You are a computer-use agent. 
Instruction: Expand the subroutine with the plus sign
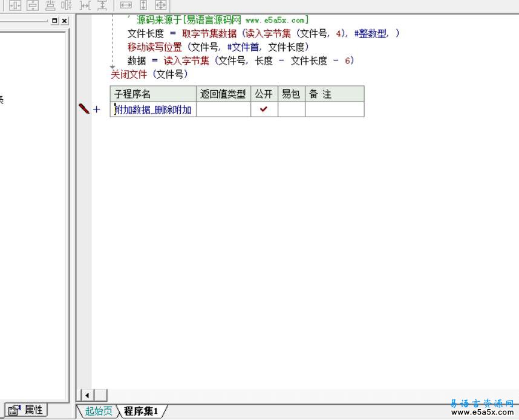click(97, 109)
